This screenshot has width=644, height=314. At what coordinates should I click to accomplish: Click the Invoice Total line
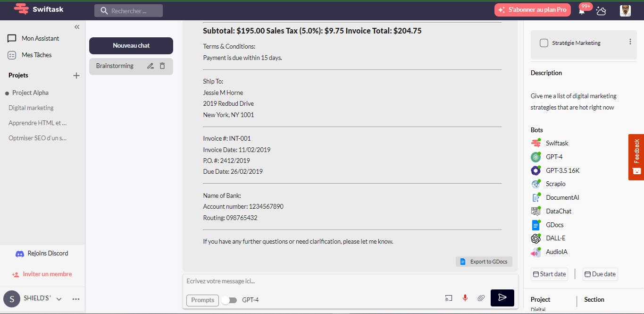click(x=312, y=31)
